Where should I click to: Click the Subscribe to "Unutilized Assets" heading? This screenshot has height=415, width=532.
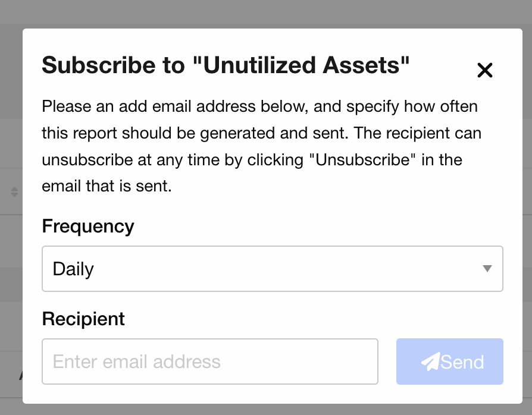coord(226,65)
